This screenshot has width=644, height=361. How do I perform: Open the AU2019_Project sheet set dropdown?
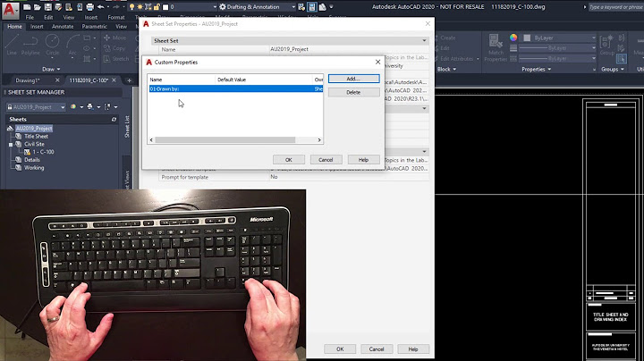(x=36, y=107)
